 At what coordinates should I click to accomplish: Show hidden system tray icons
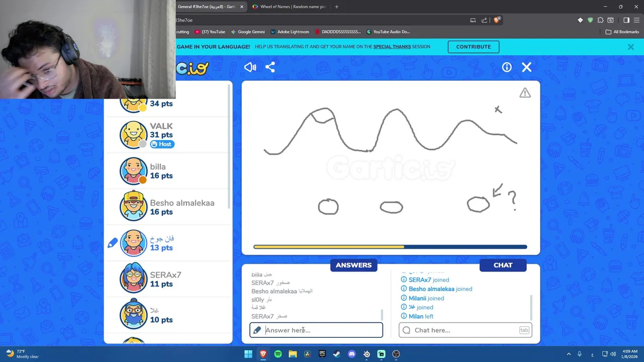pyautogui.click(x=569, y=354)
